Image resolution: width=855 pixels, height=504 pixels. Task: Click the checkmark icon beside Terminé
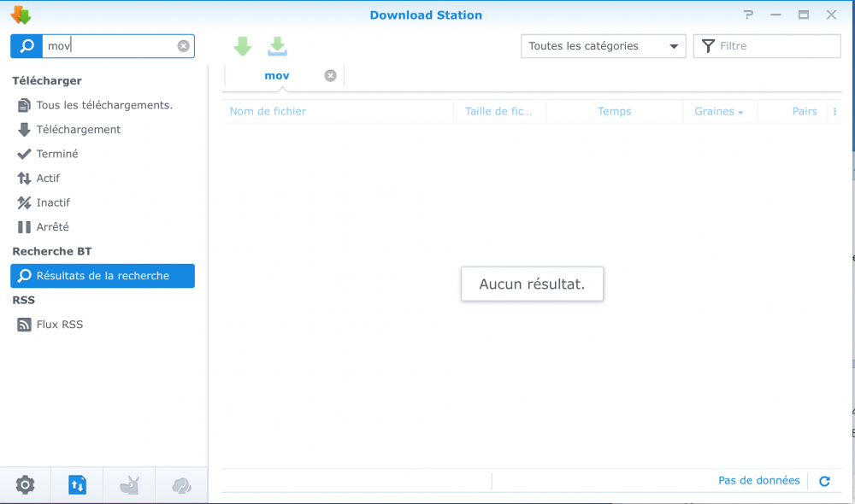(24, 155)
